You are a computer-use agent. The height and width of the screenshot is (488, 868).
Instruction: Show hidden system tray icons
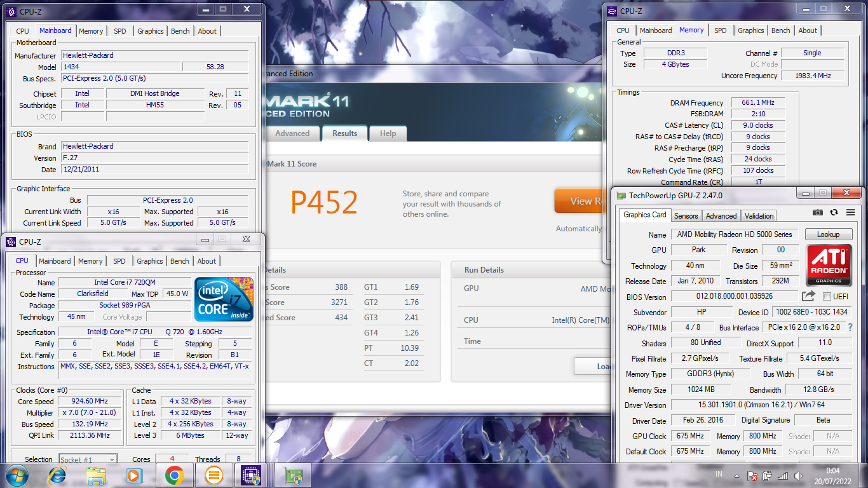736,475
